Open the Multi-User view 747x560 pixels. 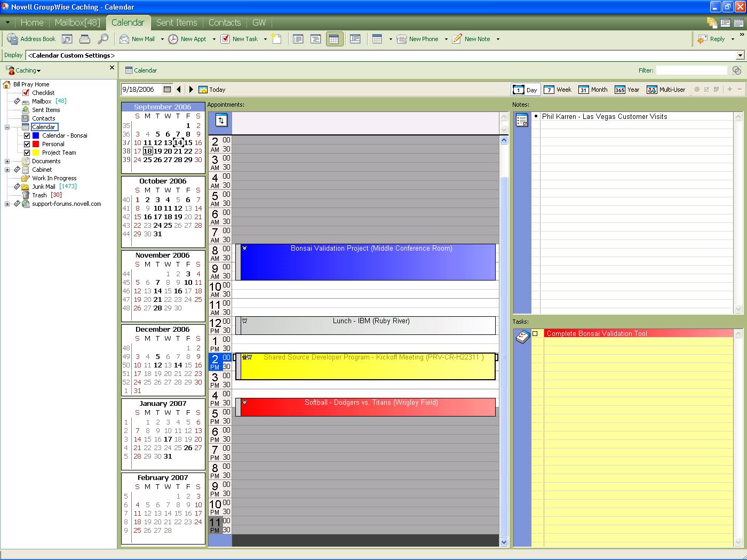coord(666,90)
